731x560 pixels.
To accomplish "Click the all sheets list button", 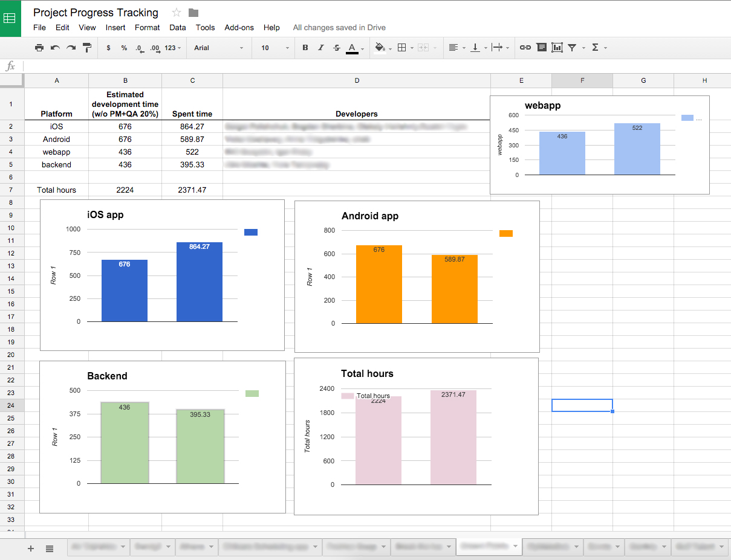I will [50, 548].
